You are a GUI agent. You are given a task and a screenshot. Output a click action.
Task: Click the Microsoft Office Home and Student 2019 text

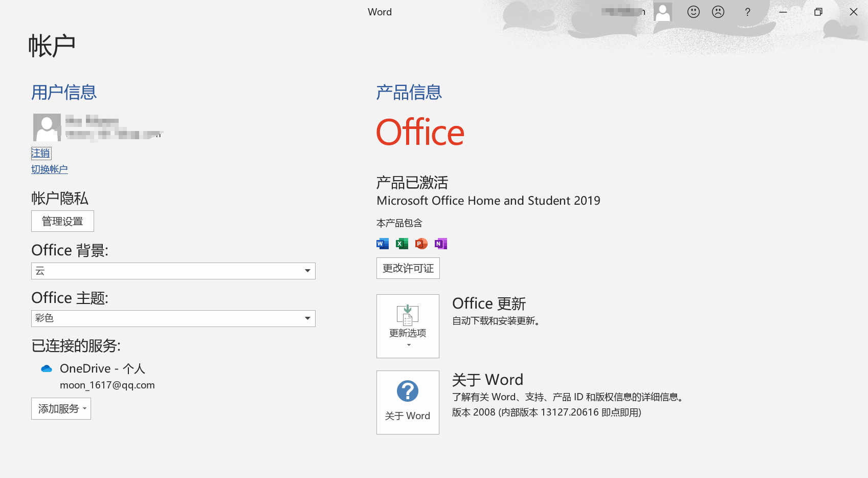click(x=488, y=201)
